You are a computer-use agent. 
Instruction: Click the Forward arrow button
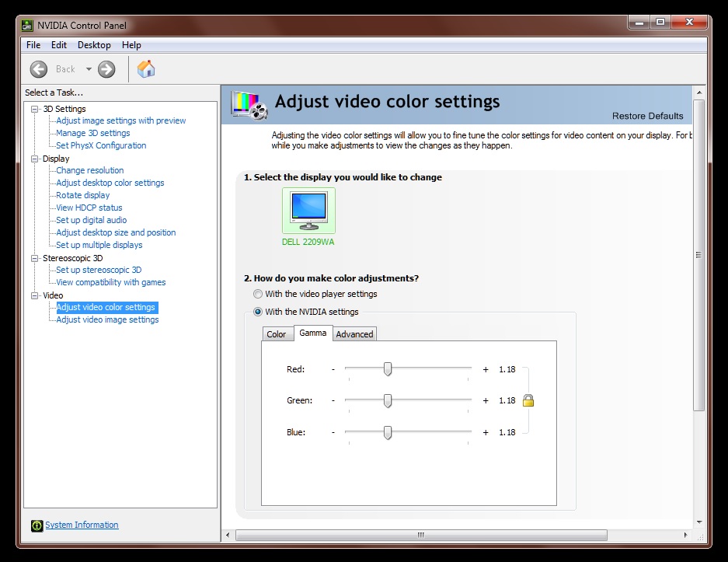pyautogui.click(x=106, y=69)
